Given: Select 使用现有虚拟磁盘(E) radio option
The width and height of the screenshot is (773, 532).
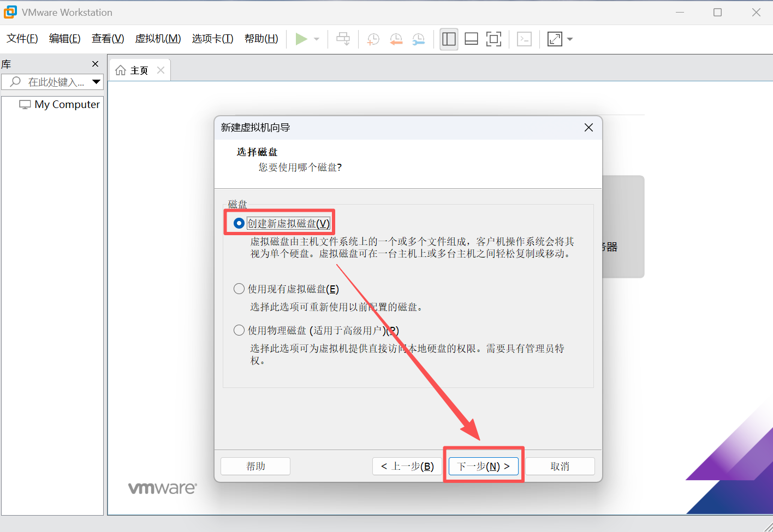Looking at the screenshot, I should [x=239, y=289].
